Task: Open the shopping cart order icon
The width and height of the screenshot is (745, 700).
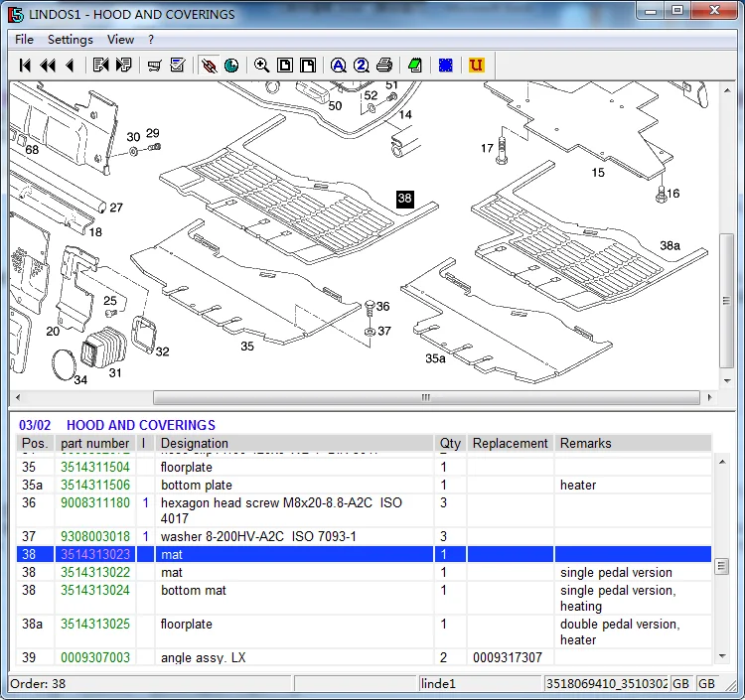Action: (x=154, y=66)
